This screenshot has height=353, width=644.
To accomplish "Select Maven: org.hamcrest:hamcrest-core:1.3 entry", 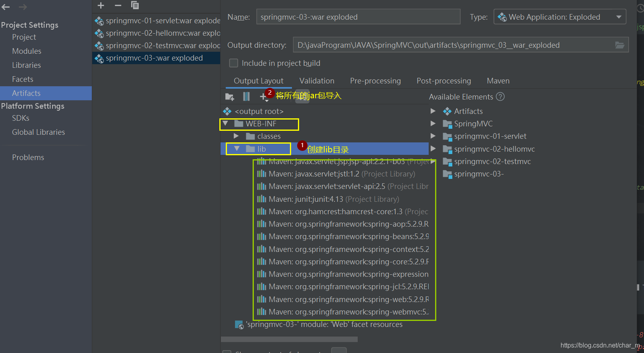I will 343,211.
